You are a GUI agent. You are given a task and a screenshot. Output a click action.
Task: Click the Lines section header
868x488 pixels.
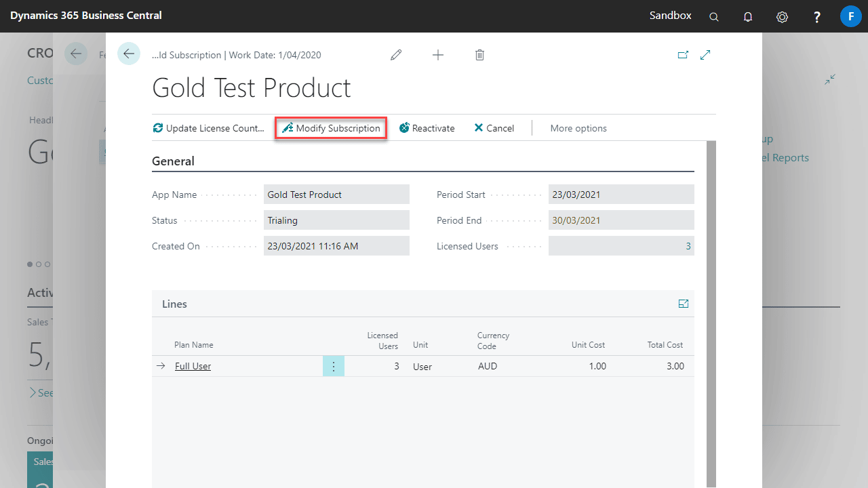click(x=174, y=304)
